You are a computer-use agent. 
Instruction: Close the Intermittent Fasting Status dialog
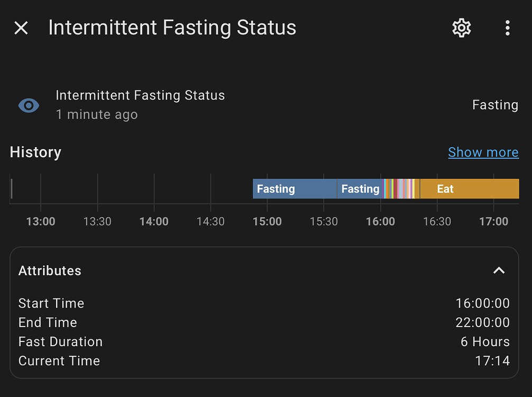coord(21,28)
